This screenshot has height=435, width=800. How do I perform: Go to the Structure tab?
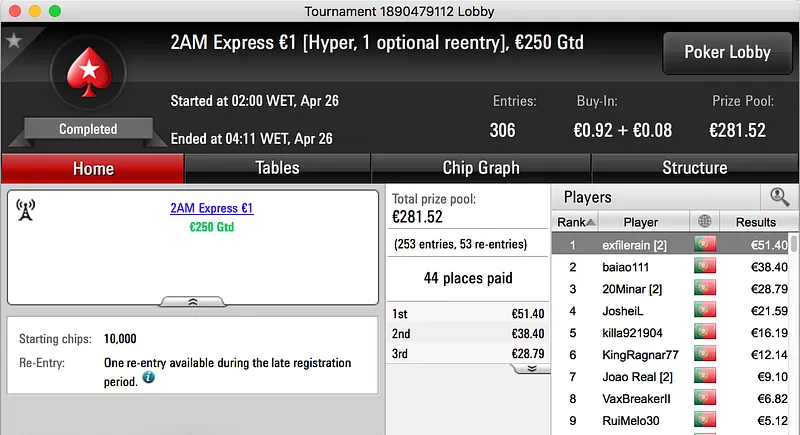(x=694, y=168)
